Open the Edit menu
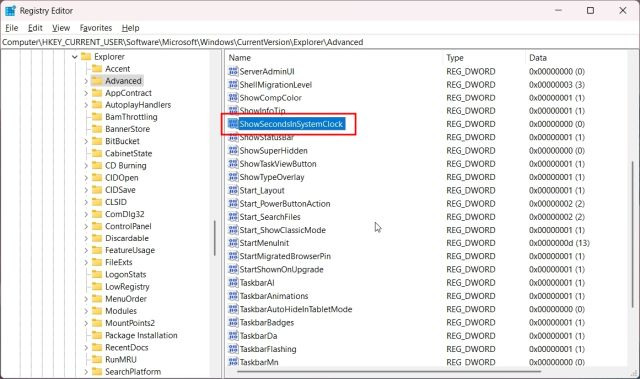 point(35,28)
